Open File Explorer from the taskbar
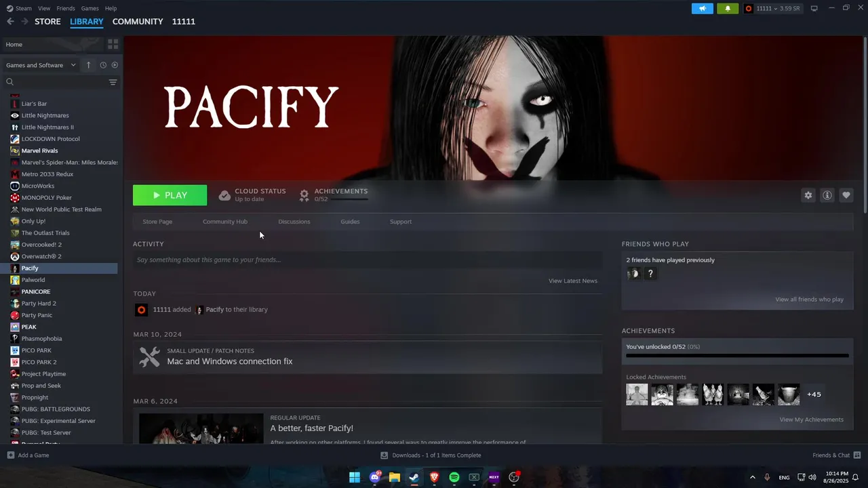868x488 pixels. (x=394, y=477)
